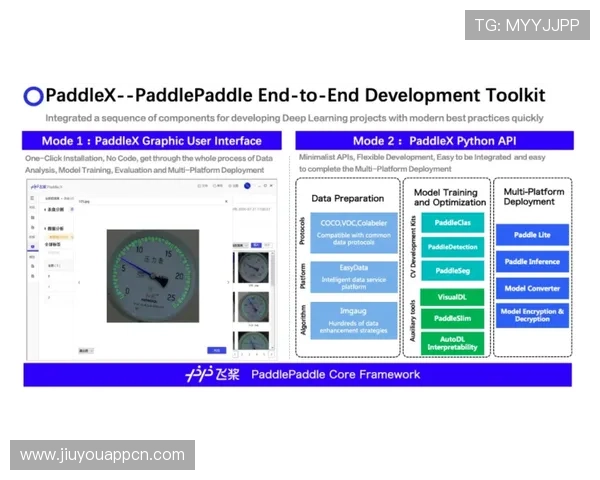Close the gauge image preview dialog
The image size is (600, 480).
click(x=227, y=201)
